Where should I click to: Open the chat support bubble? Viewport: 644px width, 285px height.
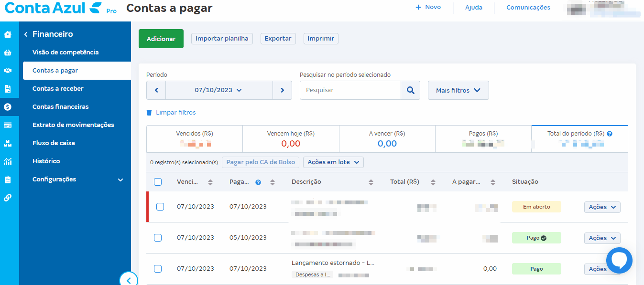619,260
